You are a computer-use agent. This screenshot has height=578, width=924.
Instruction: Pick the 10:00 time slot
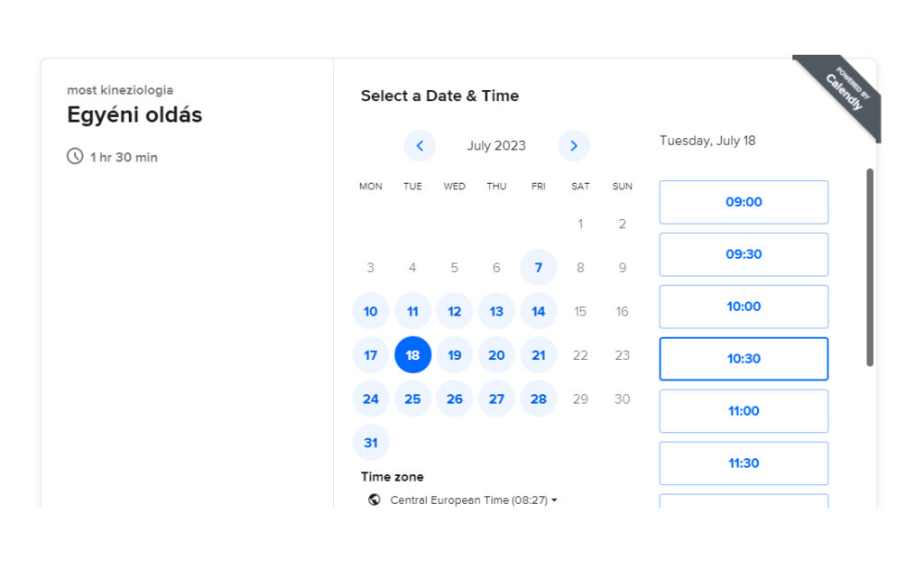(x=744, y=307)
